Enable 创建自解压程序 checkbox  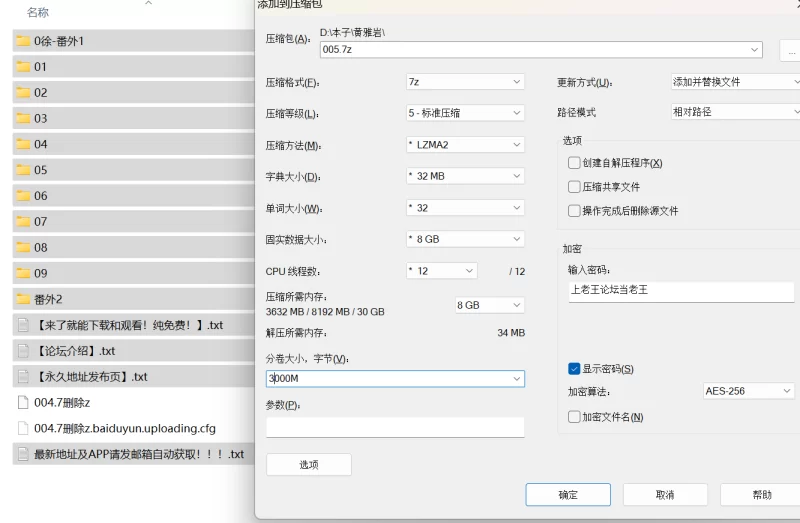tap(574, 163)
